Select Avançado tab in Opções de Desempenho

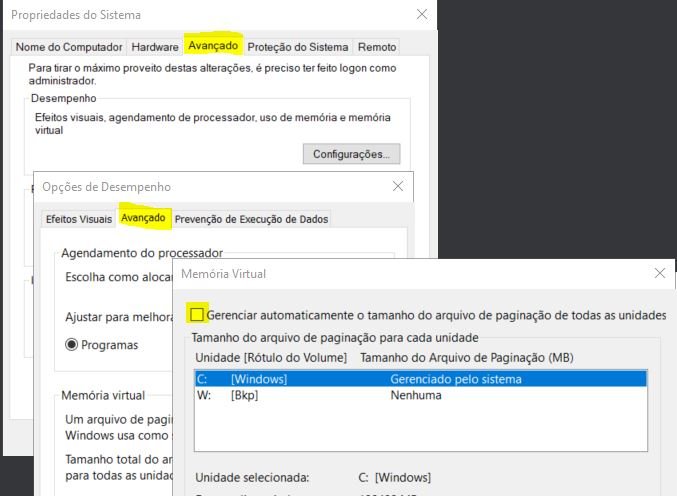point(143,218)
